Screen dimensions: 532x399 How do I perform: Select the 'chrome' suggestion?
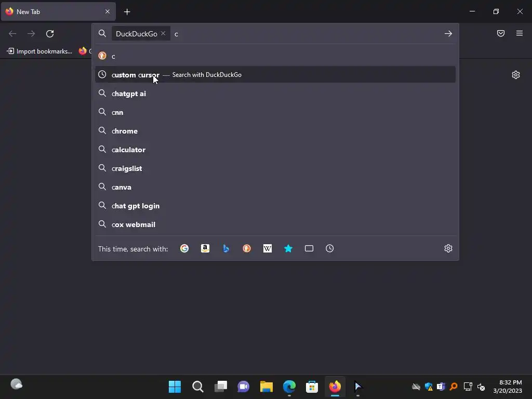[x=275, y=131]
